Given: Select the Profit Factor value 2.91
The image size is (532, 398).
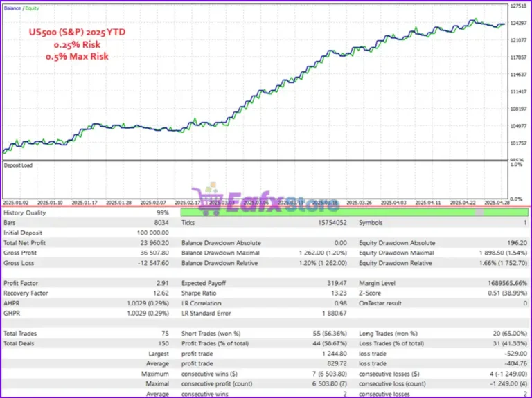Looking at the screenshot, I should (x=163, y=283).
